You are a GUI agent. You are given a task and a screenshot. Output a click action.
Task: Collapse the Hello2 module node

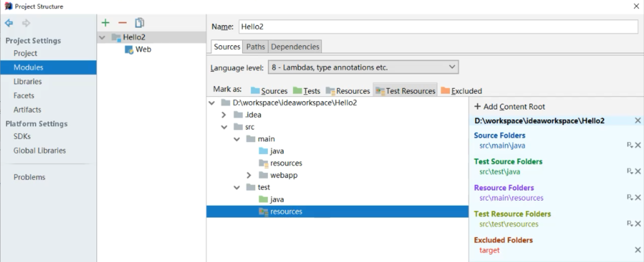click(103, 37)
